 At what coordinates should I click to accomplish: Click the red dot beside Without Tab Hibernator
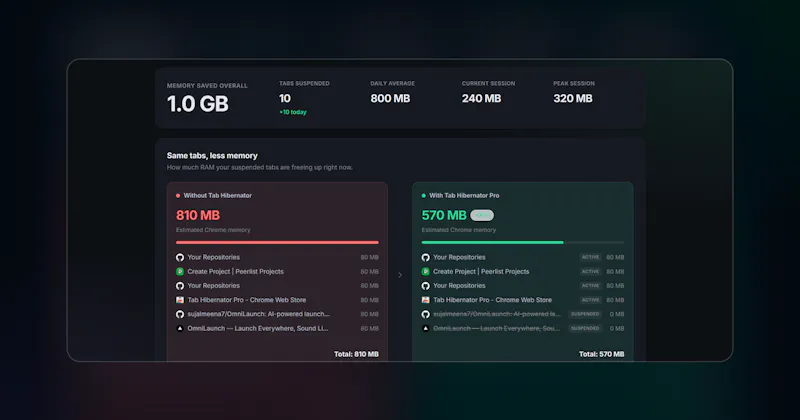[178, 195]
